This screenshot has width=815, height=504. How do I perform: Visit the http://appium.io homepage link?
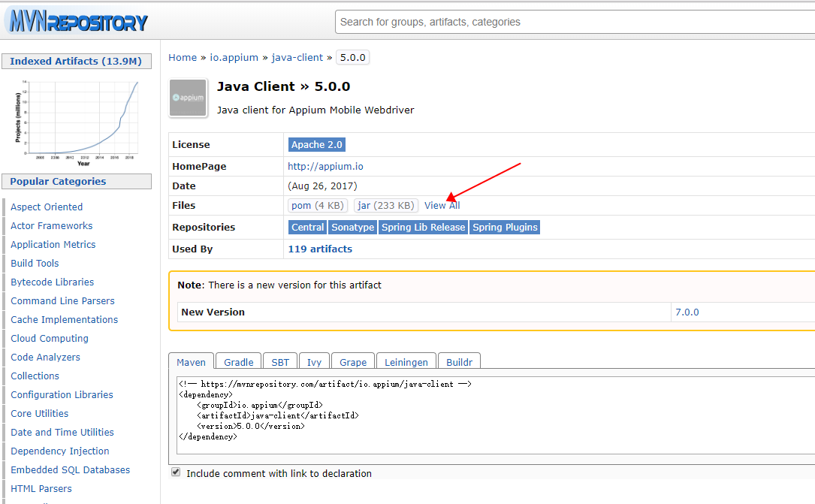325,166
